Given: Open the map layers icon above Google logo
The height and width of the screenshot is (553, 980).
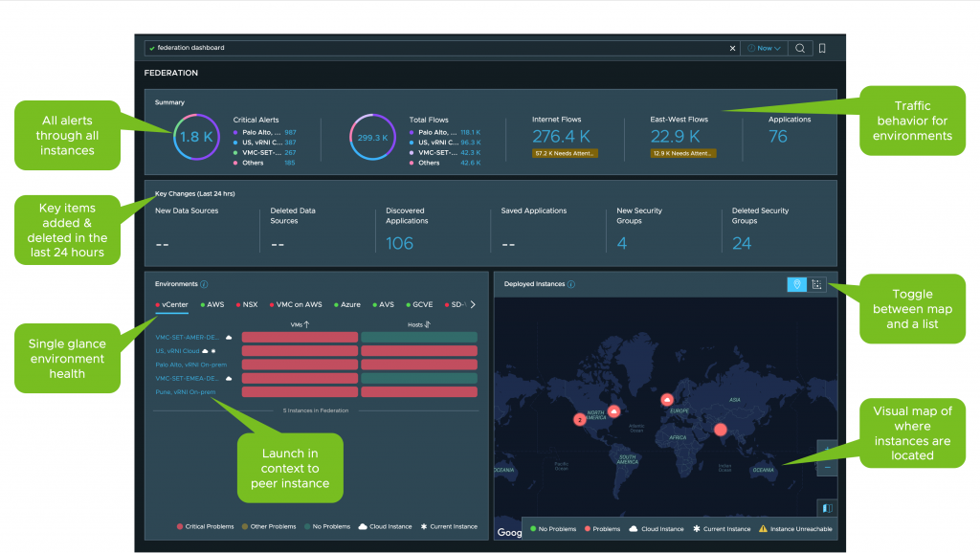Looking at the screenshot, I should click(827, 508).
